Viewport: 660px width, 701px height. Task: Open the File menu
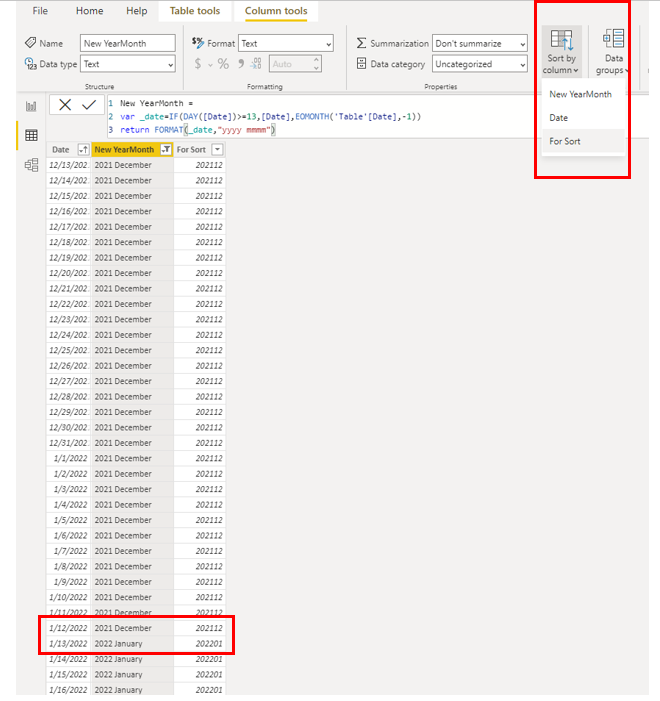[x=40, y=11]
